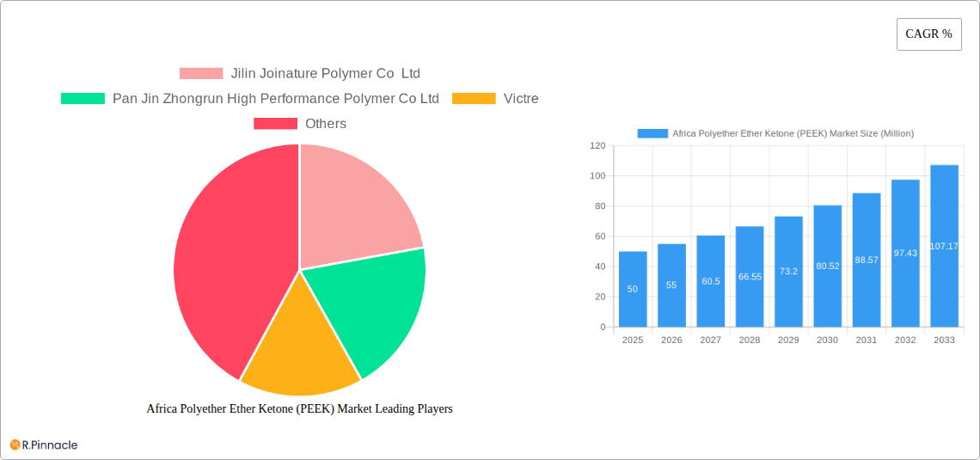Click the R.Pinnacle logo icon

(x=15, y=445)
